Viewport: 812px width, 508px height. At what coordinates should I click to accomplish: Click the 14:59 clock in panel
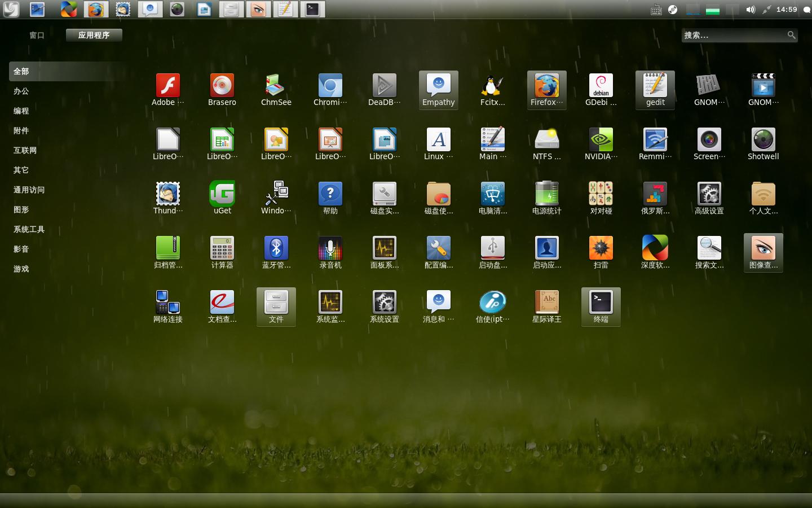pos(787,10)
